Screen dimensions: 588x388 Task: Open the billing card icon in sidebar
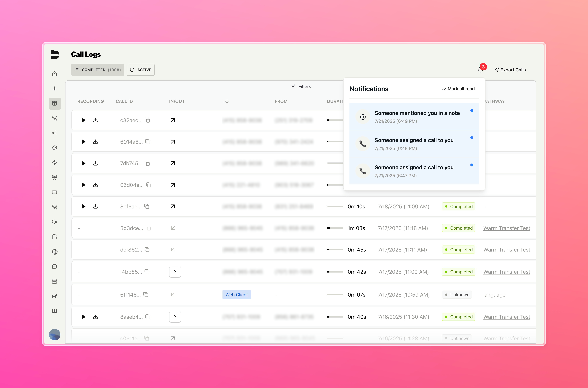coord(55,192)
